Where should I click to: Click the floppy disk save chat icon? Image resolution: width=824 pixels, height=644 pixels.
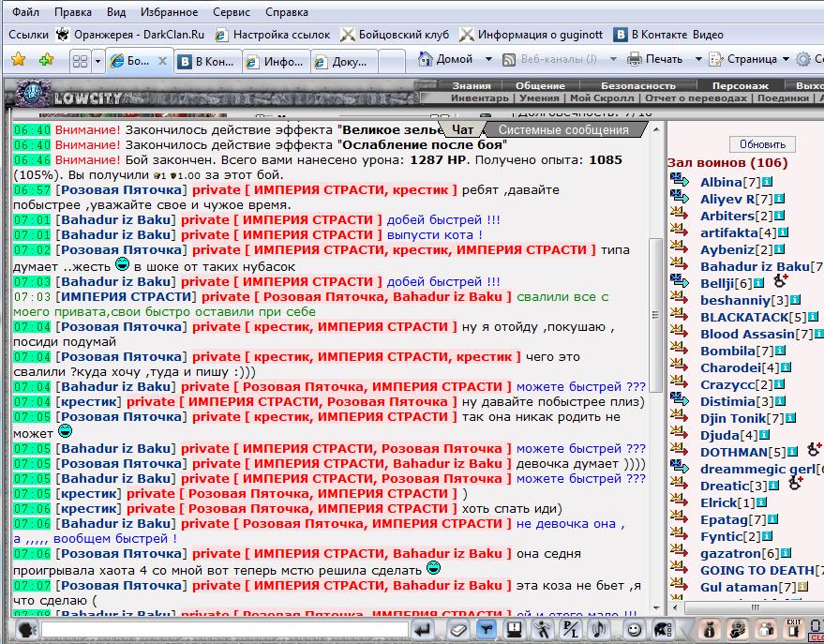click(x=515, y=629)
